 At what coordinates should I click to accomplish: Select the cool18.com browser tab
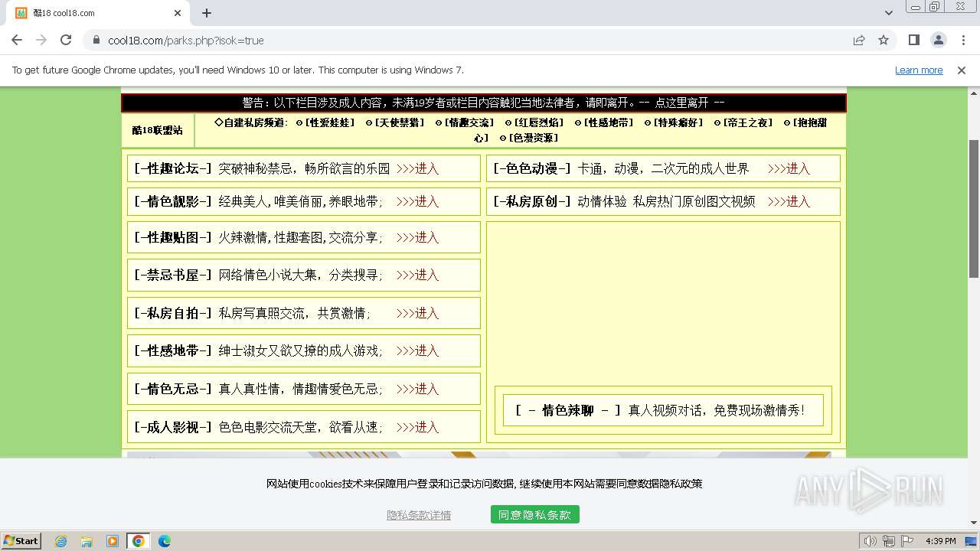point(98,13)
